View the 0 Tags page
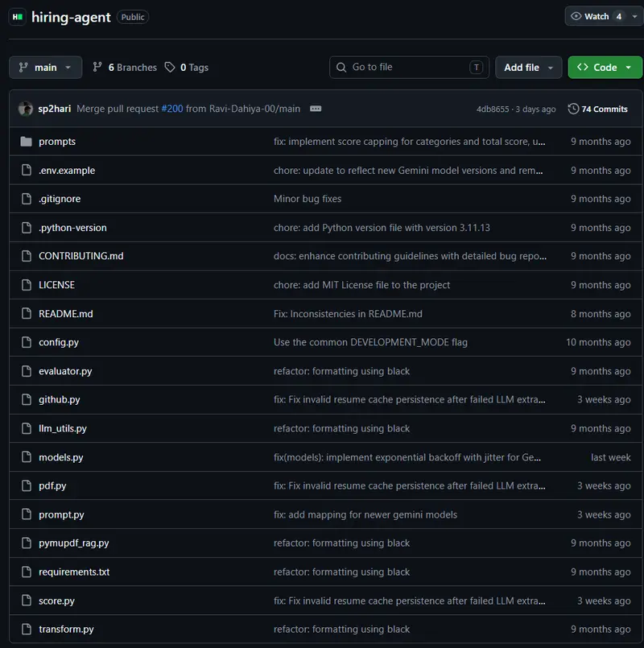The image size is (644, 648). (187, 68)
